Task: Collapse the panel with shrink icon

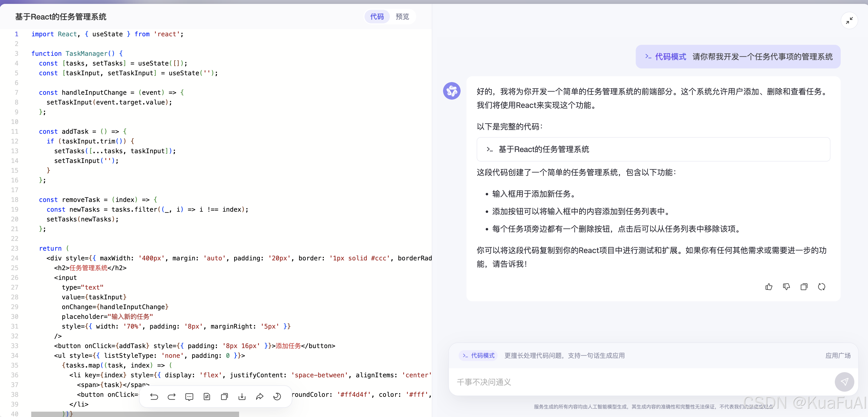Action: 849,20
